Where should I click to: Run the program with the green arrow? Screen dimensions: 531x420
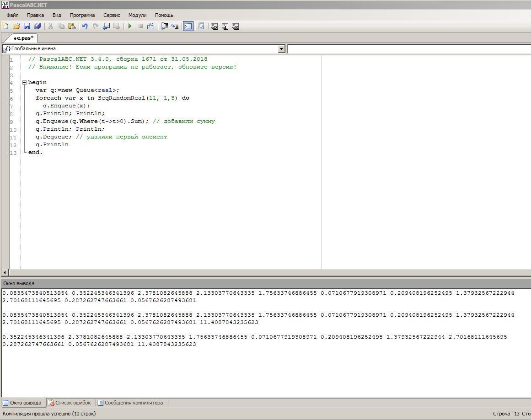coord(130,26)
